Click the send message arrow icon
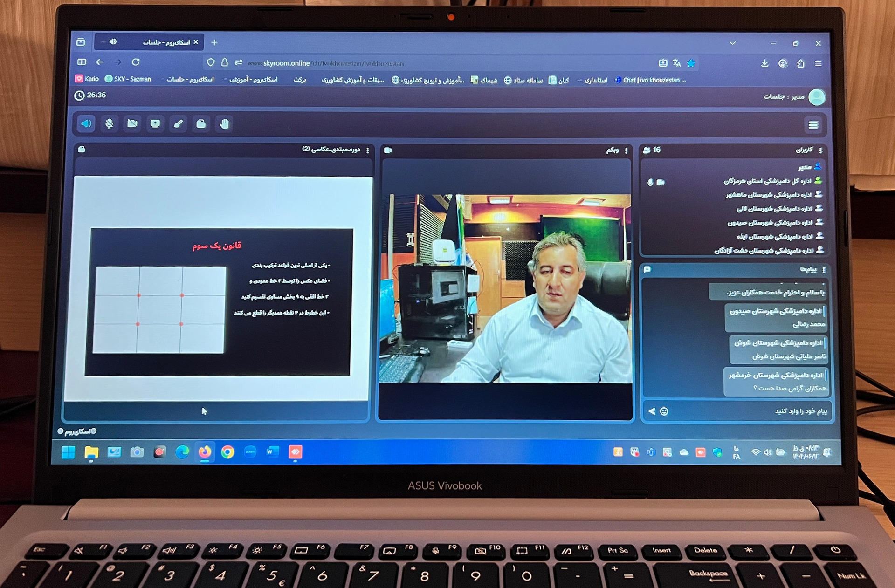The width and height of the screenshot is (895, 588). (652, 411)
